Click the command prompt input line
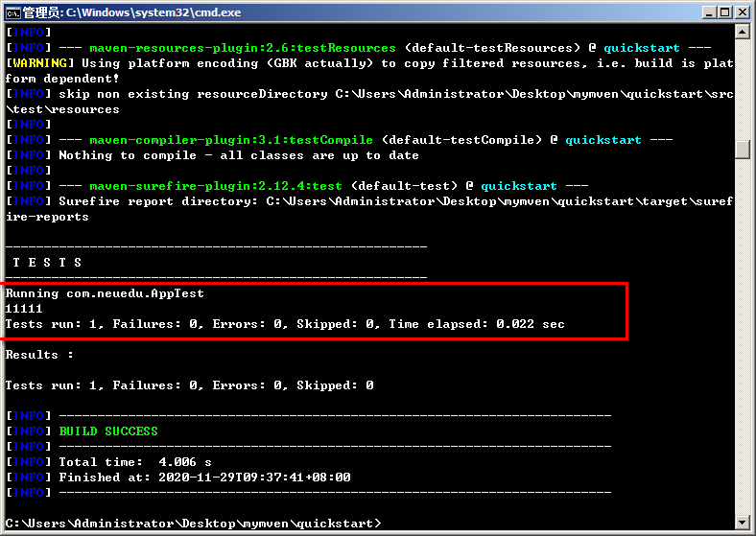The image size is (756, 536). (x=193, y=523)
